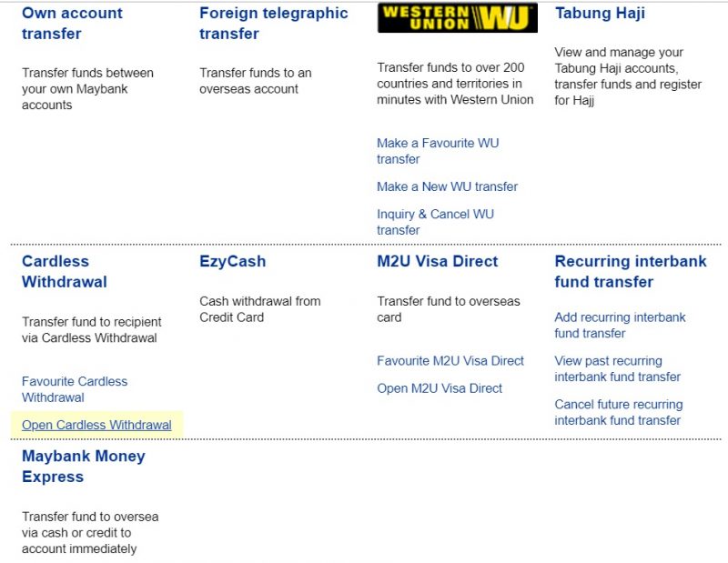
Task: Select Favourite Cardless Withdrawal link
Action: [x=75, y=389]
